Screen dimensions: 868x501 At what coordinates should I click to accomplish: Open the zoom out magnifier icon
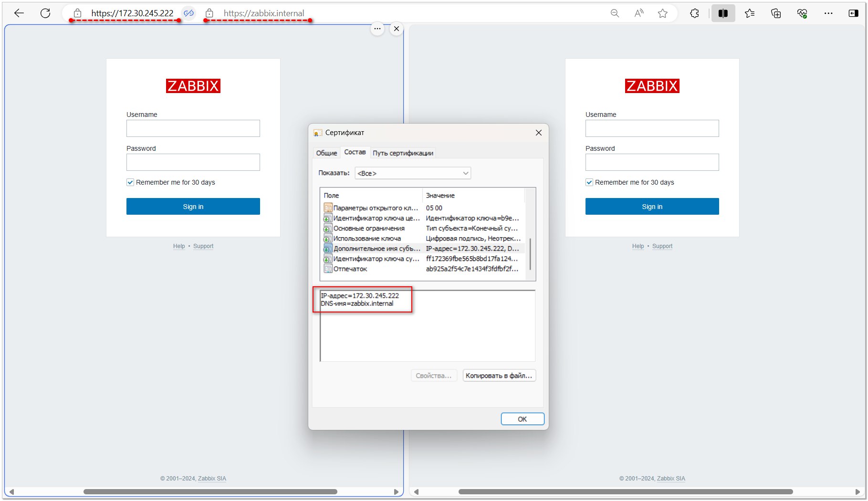615,13
